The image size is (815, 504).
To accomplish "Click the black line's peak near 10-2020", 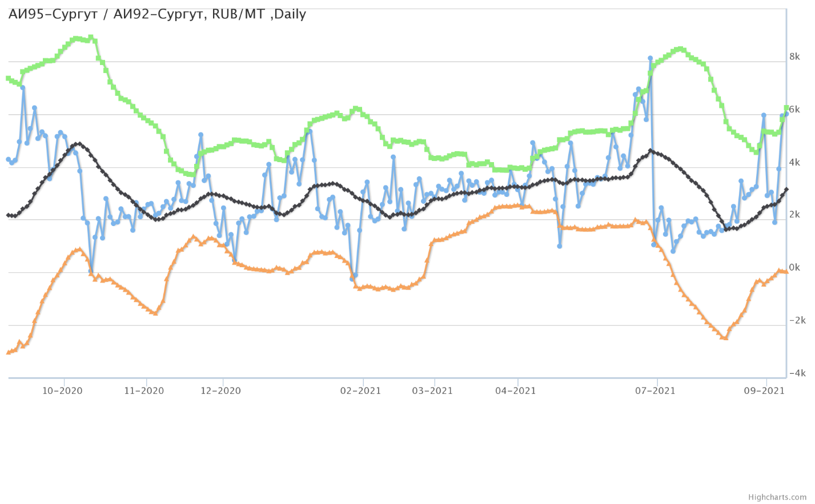I will click(x=79, y=144).
